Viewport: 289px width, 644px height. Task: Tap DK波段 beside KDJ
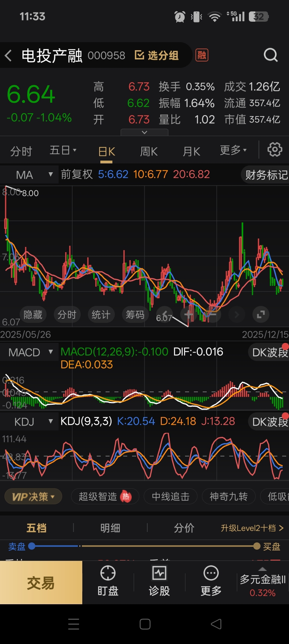269,422
